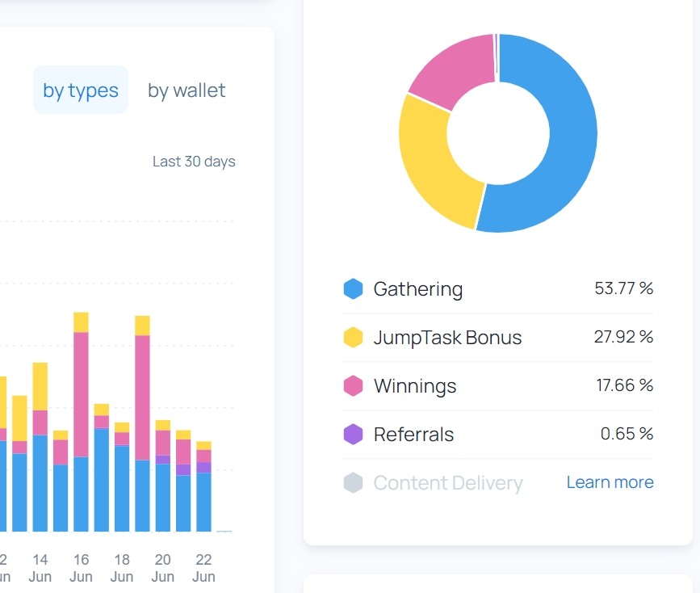
Task: Click the blue Gathering hexagon icon
Action: tap(353, 288)
